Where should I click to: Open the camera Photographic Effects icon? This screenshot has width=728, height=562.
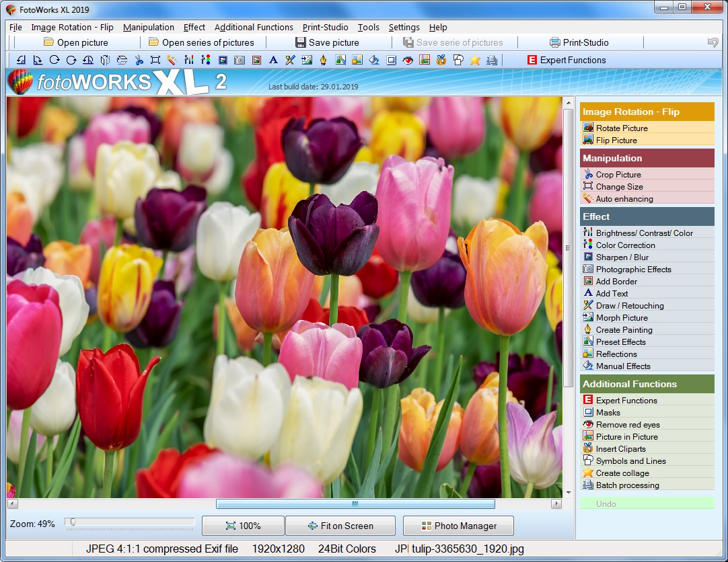240,60
